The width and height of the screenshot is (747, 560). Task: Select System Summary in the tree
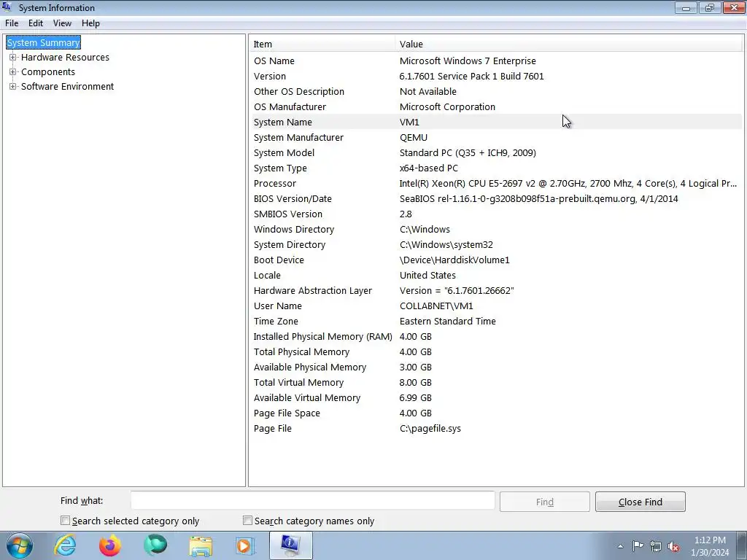click(43, 42)
